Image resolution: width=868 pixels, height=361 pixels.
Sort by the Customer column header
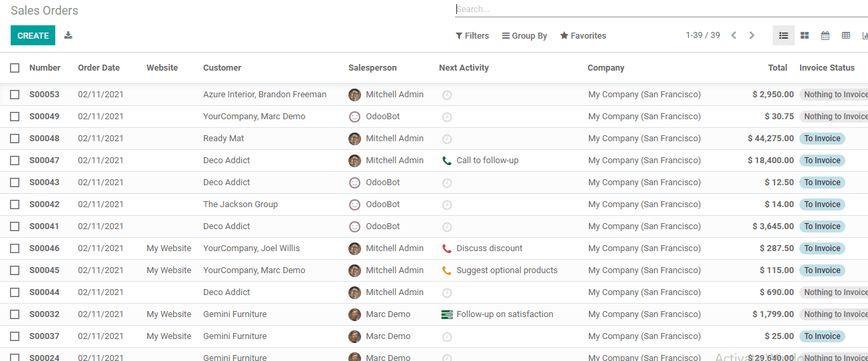pyautogui.click(x=222, y=68)
